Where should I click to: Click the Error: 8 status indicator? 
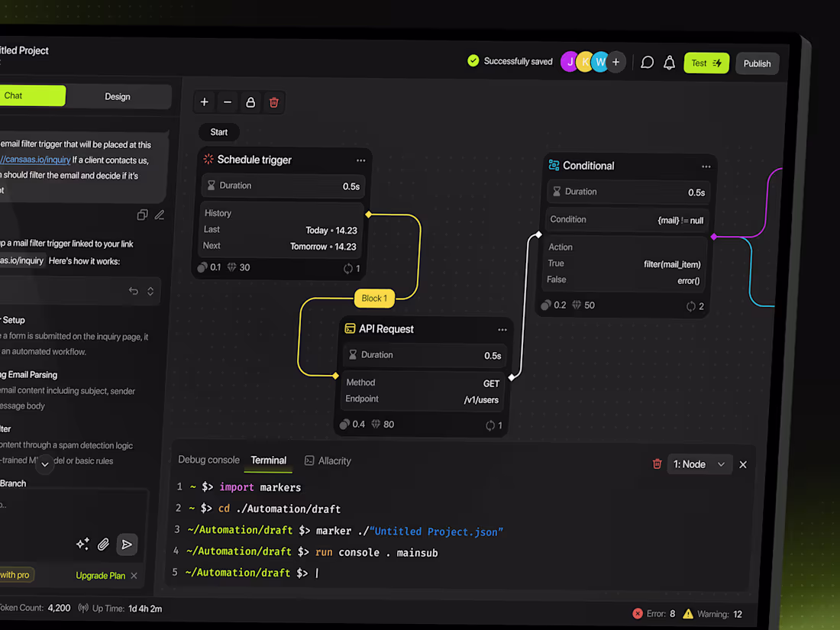point(653,613)
